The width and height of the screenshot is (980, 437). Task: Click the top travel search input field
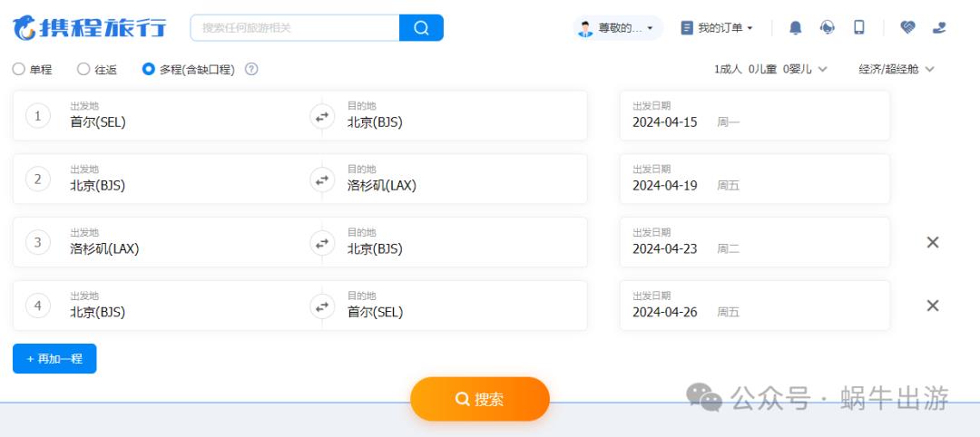point(295,28)
